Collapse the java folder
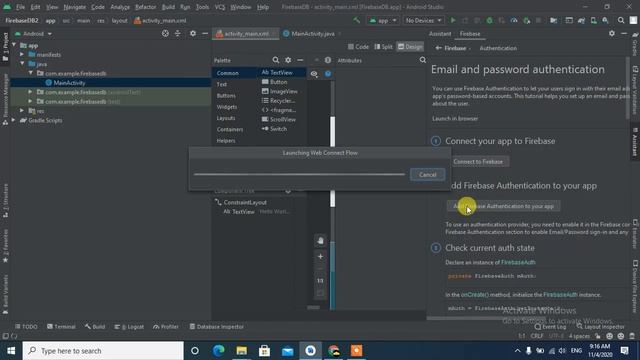The width and height of the screenshot is (640, 360). pos(22,64)
